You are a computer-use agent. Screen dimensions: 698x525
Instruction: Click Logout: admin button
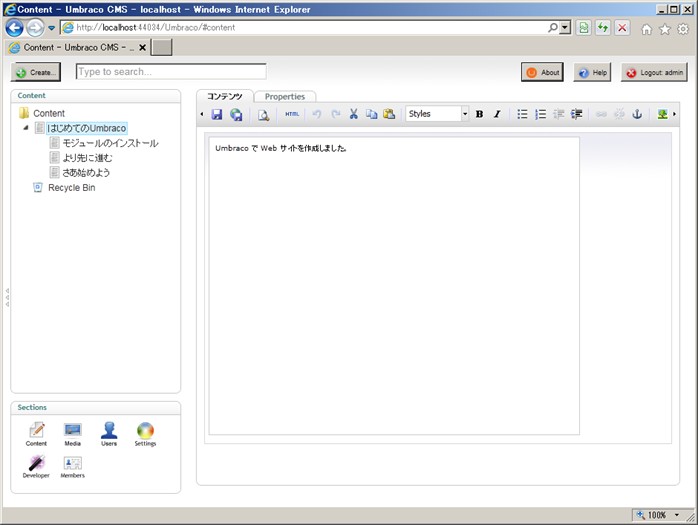[x=654, y=72]
